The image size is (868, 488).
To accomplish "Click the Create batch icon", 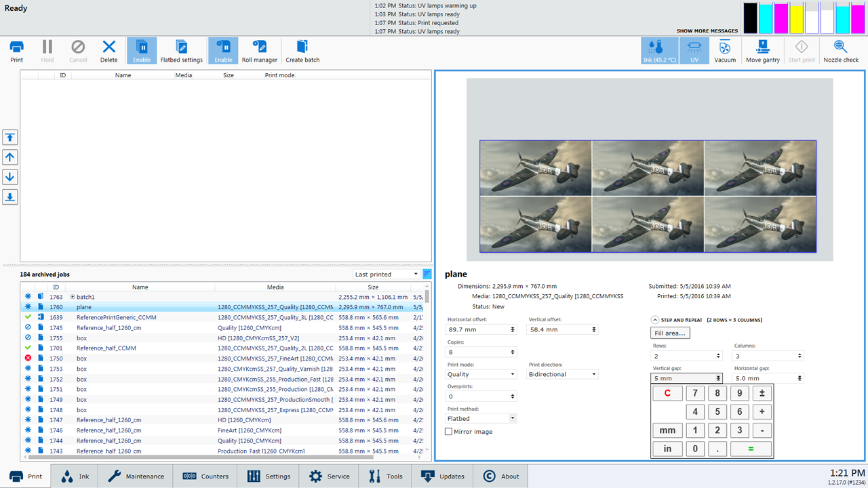I will click(302, 51).
